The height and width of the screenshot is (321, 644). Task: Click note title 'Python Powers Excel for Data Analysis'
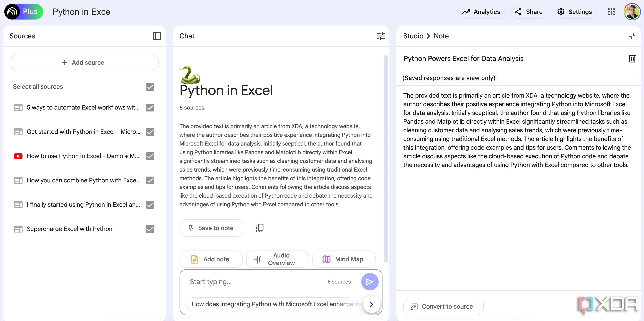pyautogui.click(x=463, y=59)
